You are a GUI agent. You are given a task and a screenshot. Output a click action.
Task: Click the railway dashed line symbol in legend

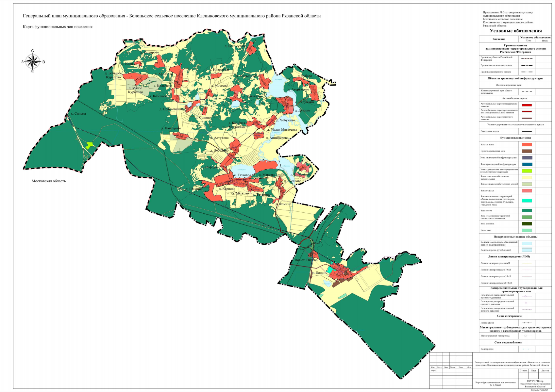[x=527, y=92]
